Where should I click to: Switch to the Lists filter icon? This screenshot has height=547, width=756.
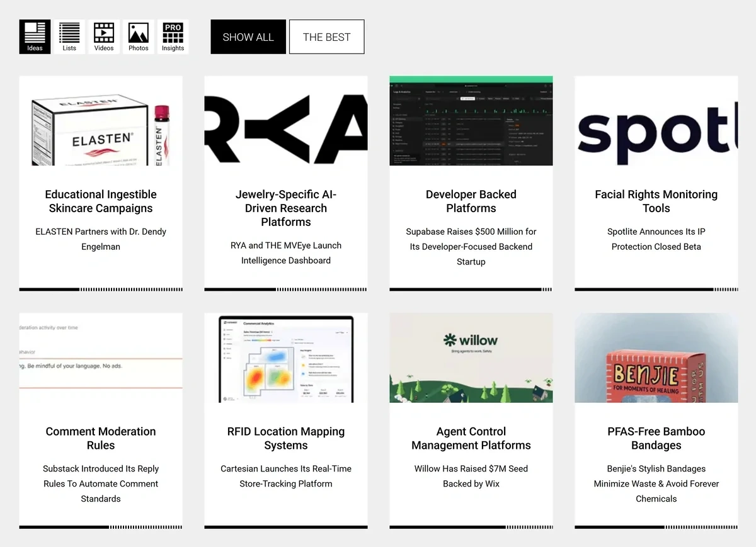click(69, 37)
